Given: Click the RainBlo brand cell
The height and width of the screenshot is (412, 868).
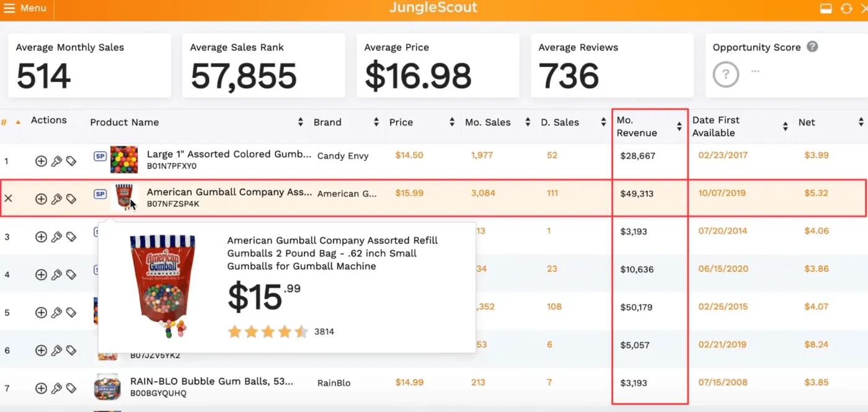Looking at the screenshot, I should pos(334,383).
